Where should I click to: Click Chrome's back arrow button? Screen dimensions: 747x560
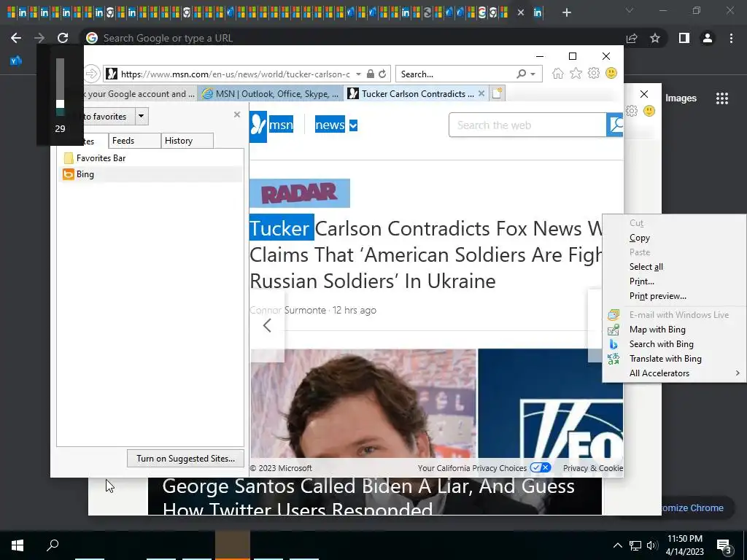(16, 38)
